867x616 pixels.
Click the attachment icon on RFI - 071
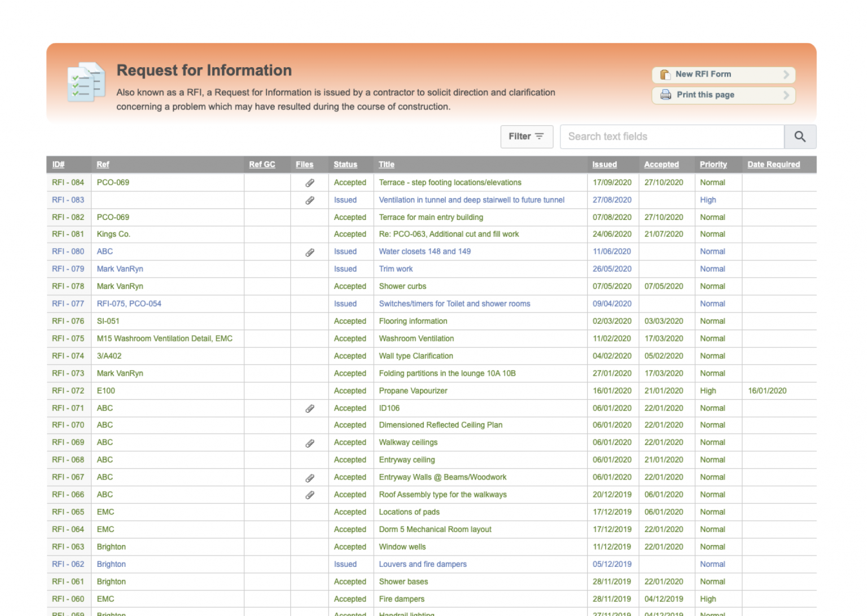coord(309,408)
